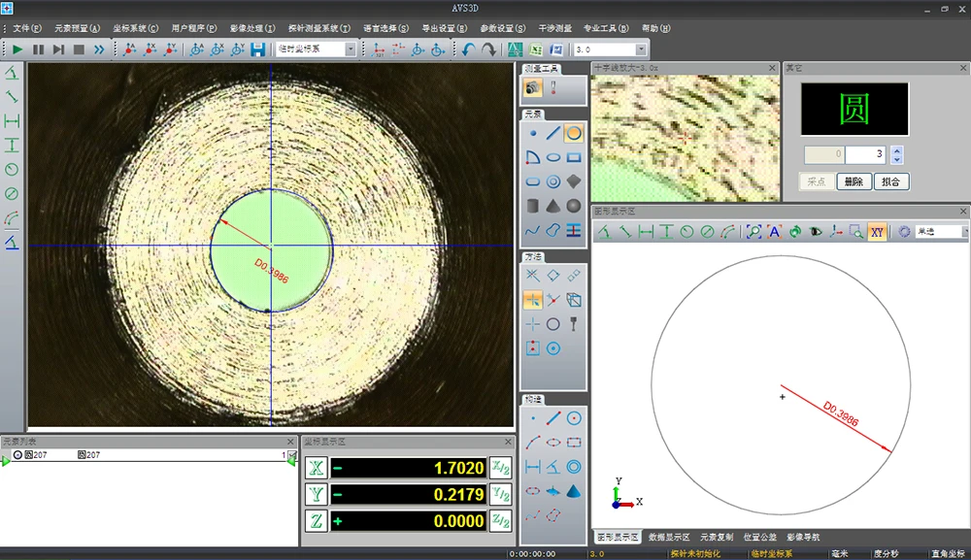Switch to the 数据显示区 tab
Viewport: 971px width, 560px height.
pos(669,537)
